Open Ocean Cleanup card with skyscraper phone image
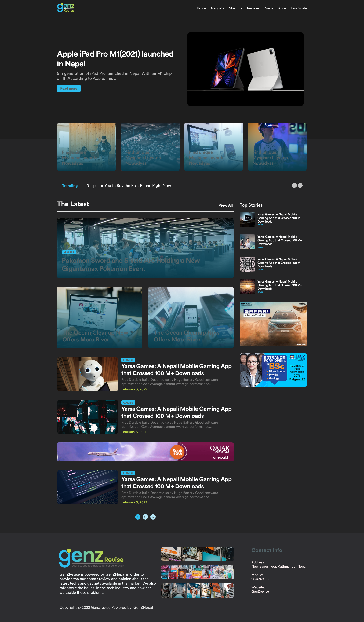This screenshot has height=622, width=364. click(x=191, y=317)
